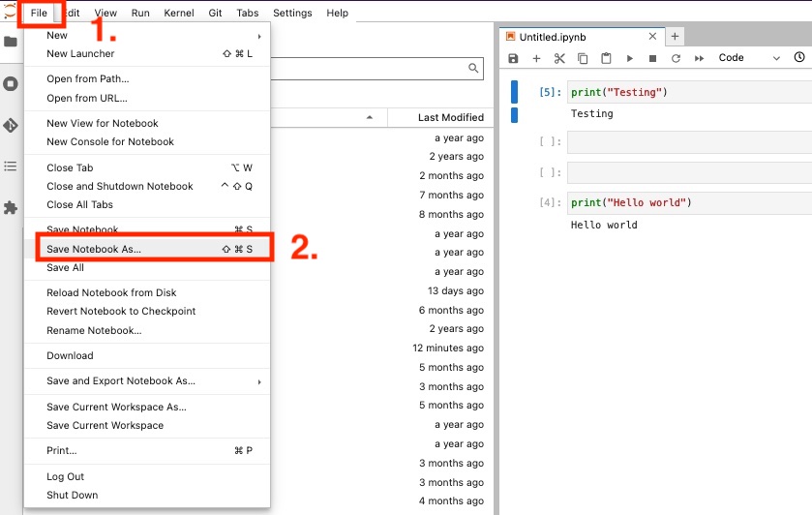Select New View for Notebook

[147, 123]
